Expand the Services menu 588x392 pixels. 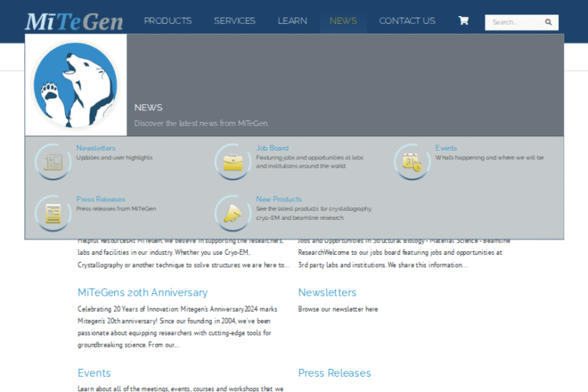point(234,21)
